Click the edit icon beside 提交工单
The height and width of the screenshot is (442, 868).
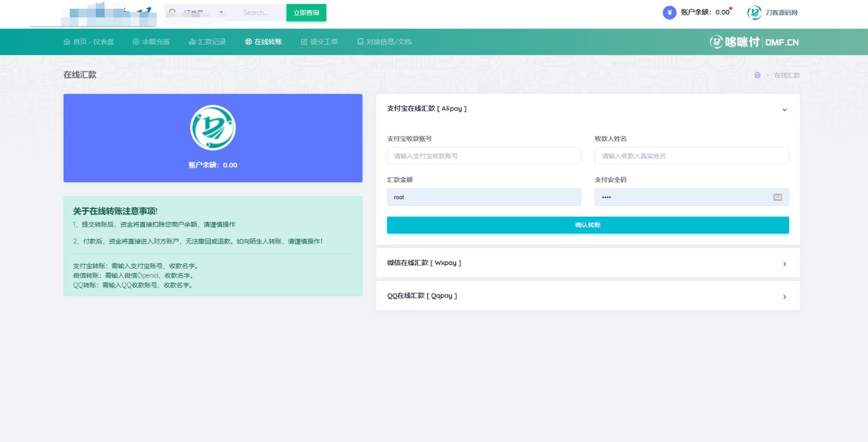[304, 42]
